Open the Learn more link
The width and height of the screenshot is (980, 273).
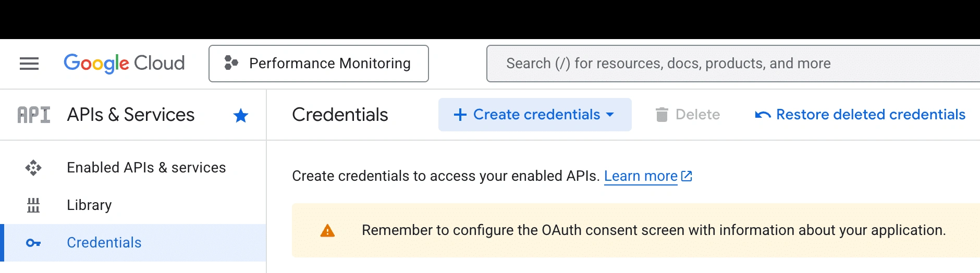(641, 176)
